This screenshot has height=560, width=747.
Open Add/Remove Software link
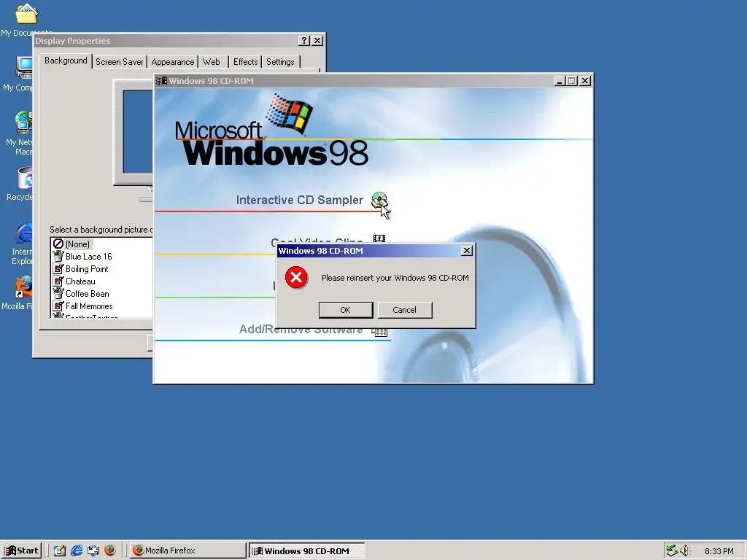(301, 330)
